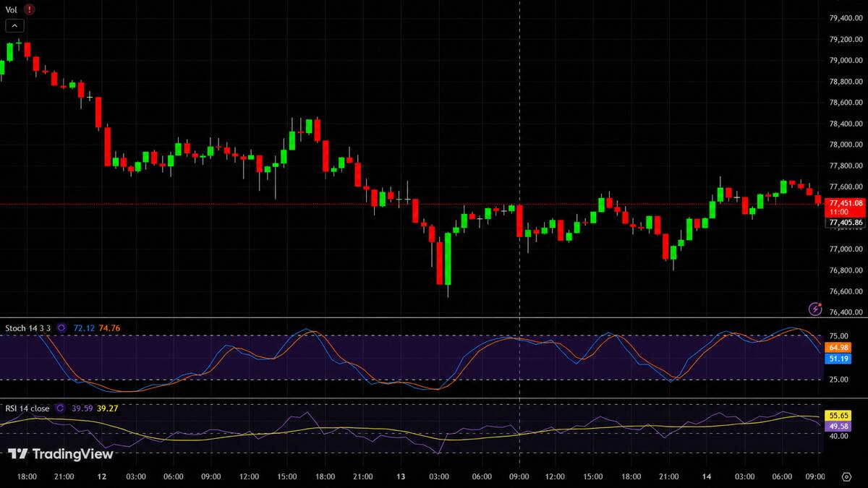Collapse the indicator legend with the chevron button
The image size is (868, 488).
click(15, 26)
